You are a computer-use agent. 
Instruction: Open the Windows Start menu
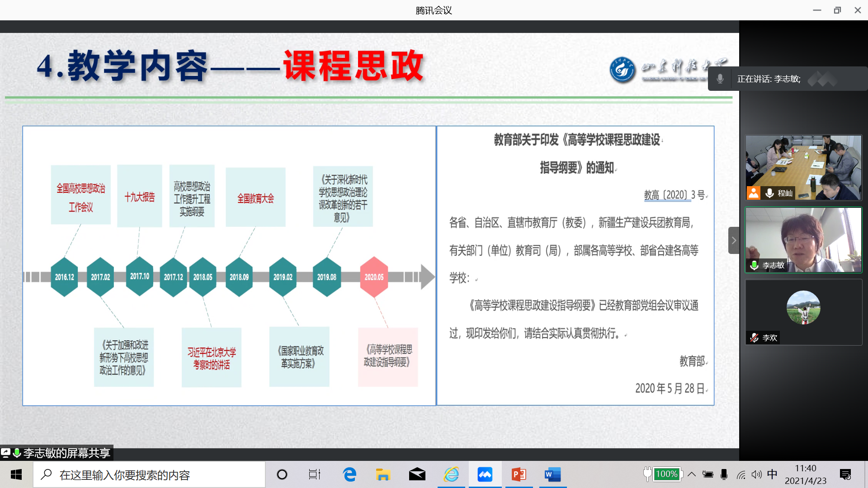click(16, 474)
